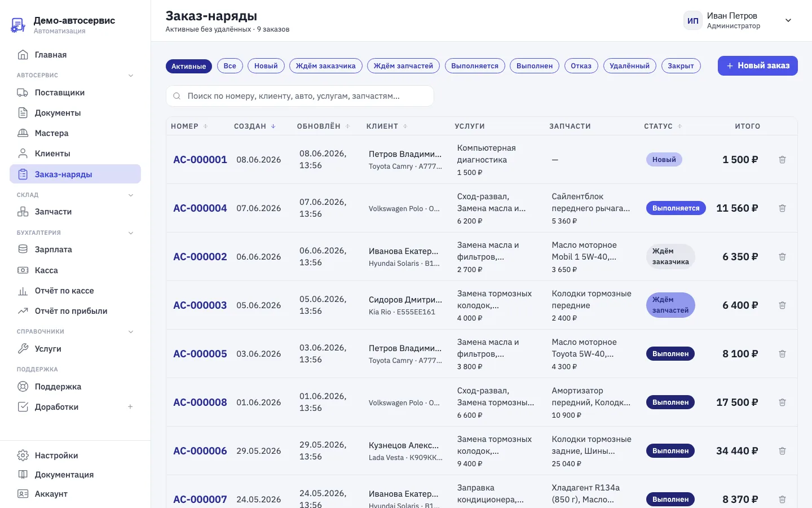
Task: Click the Мастера icon in sidebar
Action: 23,133
